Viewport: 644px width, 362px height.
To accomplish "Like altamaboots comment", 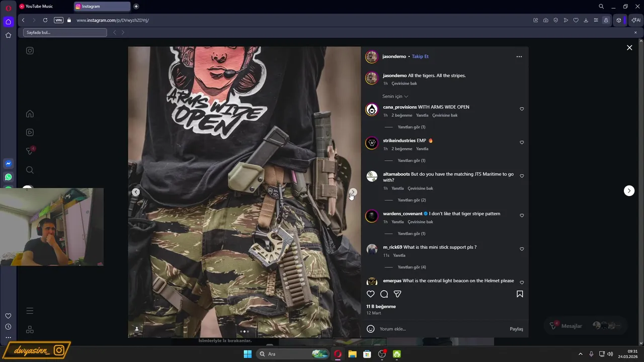I will point(522,176).
